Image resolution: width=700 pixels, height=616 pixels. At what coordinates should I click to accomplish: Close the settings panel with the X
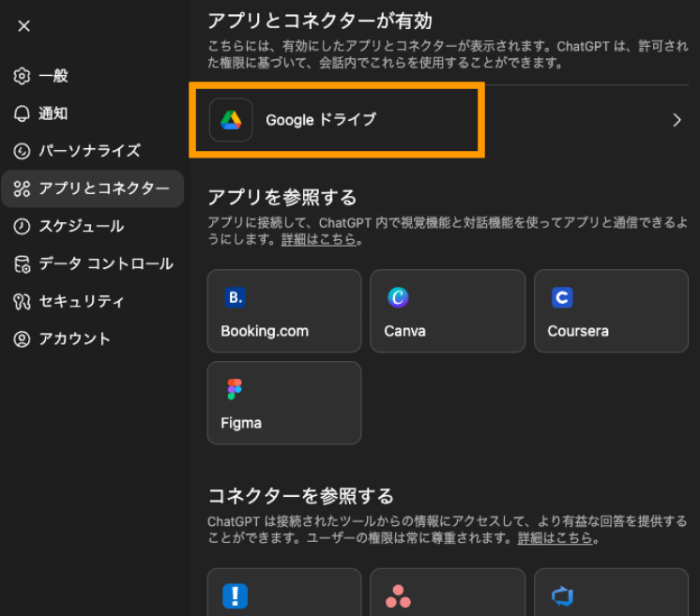(x=24, y=26)
